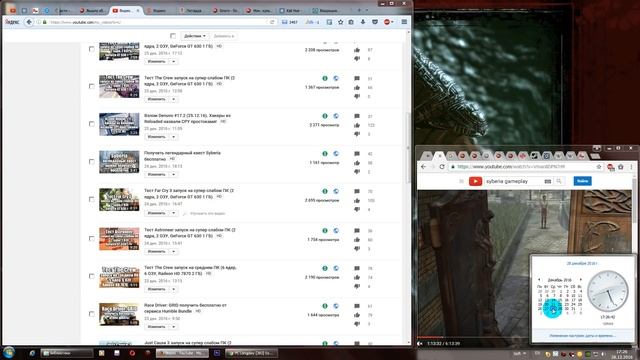Open Far Cry 3 video thumbnail
This screenshot has width=640, height=360.
[119, 200]
